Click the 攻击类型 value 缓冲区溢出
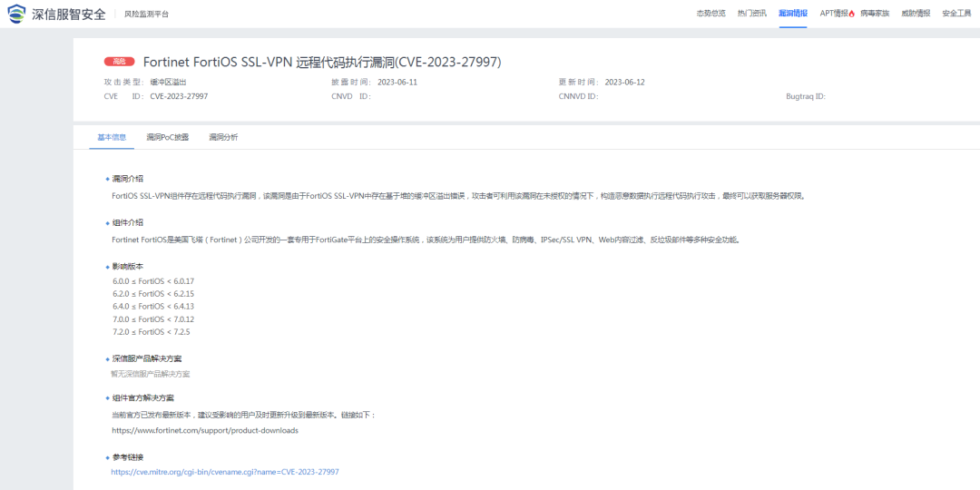 point(168,82)
